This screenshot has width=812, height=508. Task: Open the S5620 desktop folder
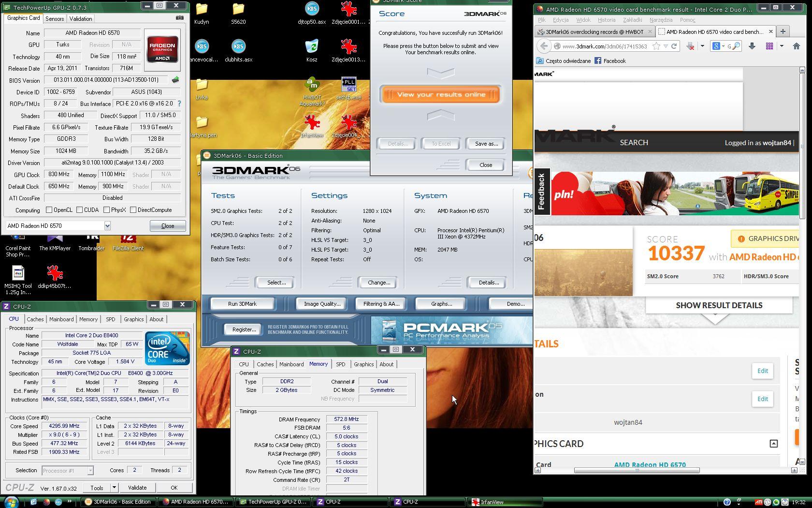(x=238, y=14)
